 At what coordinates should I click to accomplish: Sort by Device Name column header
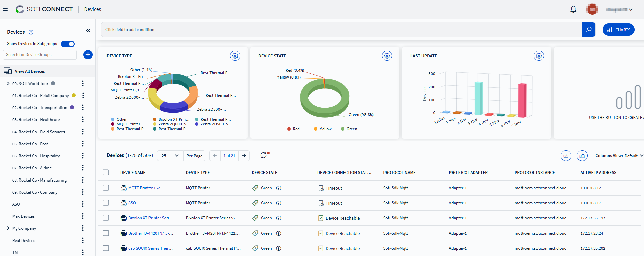[133, 173]
